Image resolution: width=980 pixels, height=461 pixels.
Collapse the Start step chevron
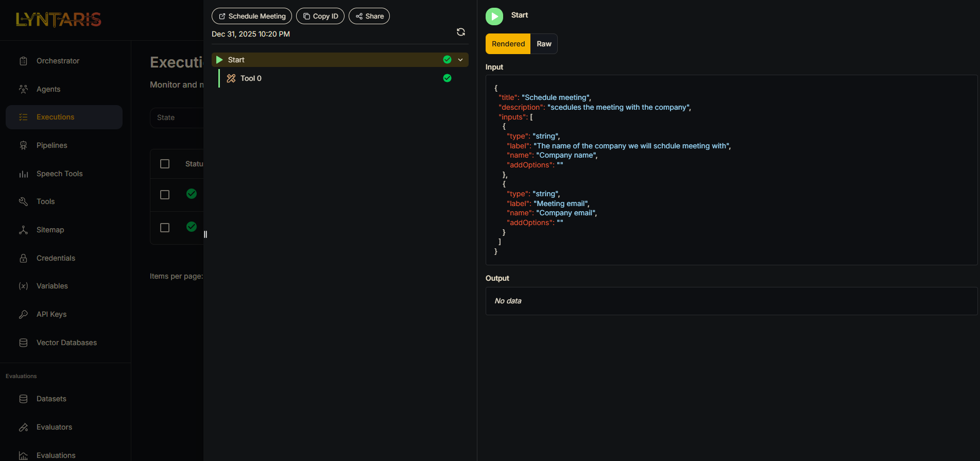460,60
